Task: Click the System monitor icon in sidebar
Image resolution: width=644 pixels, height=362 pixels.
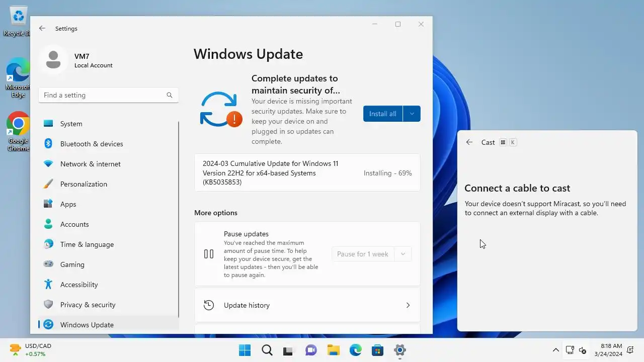Action: click(x=48, y=124)
